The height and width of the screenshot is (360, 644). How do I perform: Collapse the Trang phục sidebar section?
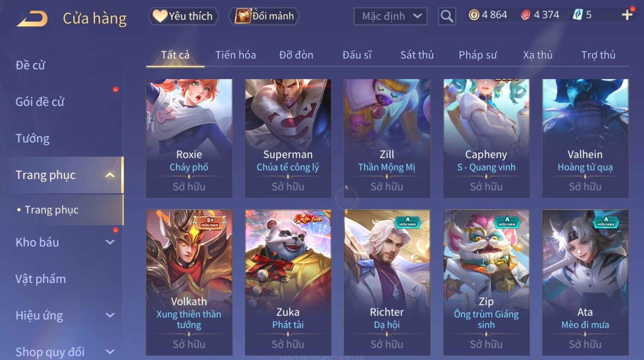tap(110, 175)
